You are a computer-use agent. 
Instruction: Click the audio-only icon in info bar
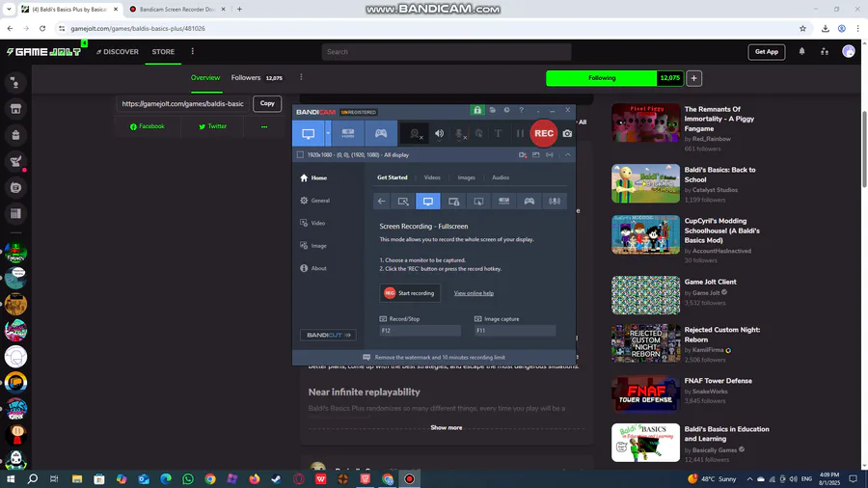549,155
